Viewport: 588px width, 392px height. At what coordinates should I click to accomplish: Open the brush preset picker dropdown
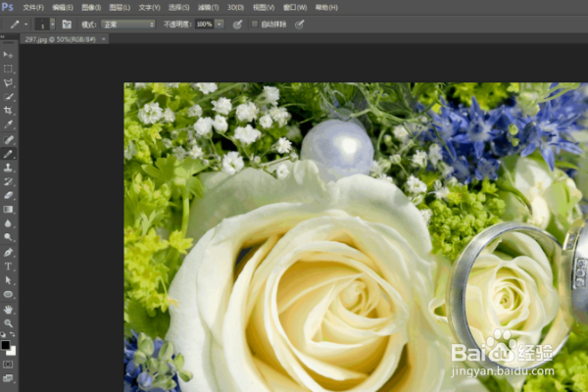(x=53, y=24)
